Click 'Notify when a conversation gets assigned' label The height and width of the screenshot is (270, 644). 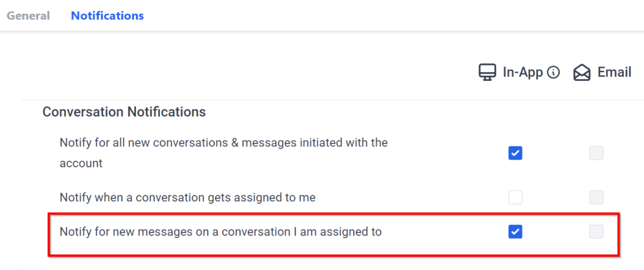tap(187, 197)
